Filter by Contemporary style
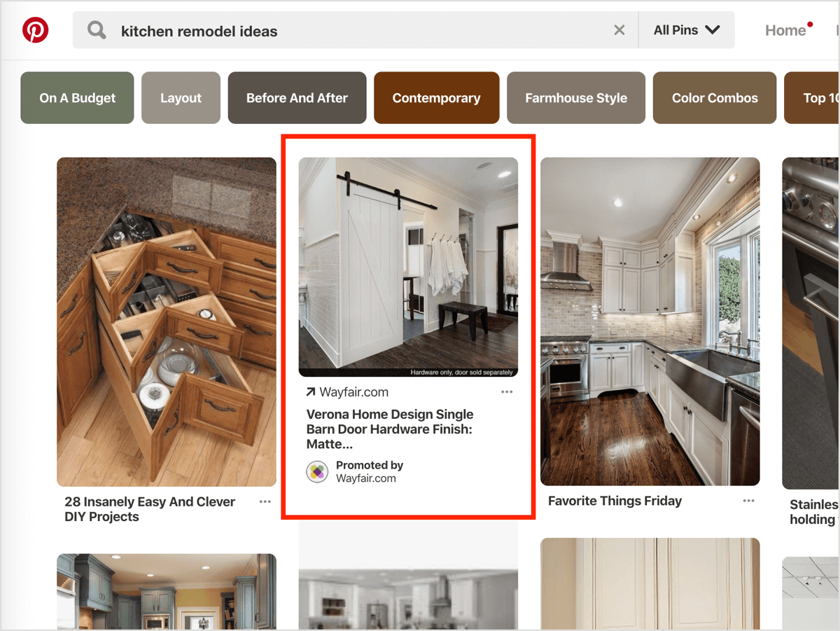The height and width of the screenshot is (631, 840). pos(436,98)
